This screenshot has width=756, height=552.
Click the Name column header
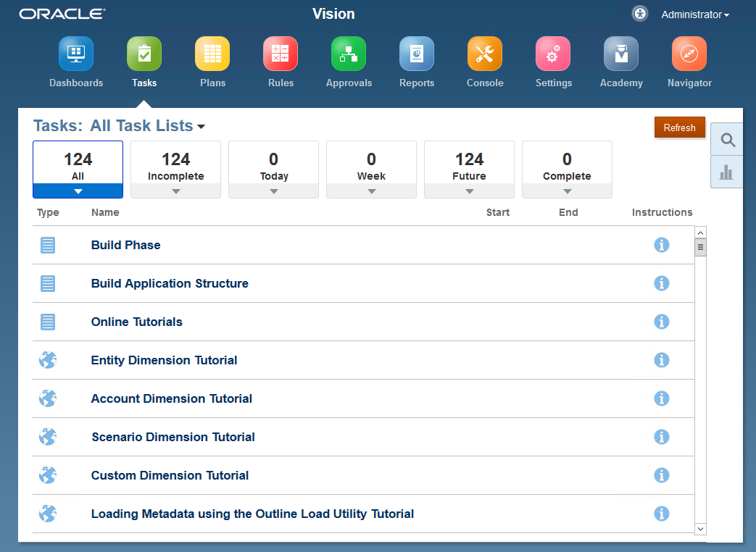105,212
